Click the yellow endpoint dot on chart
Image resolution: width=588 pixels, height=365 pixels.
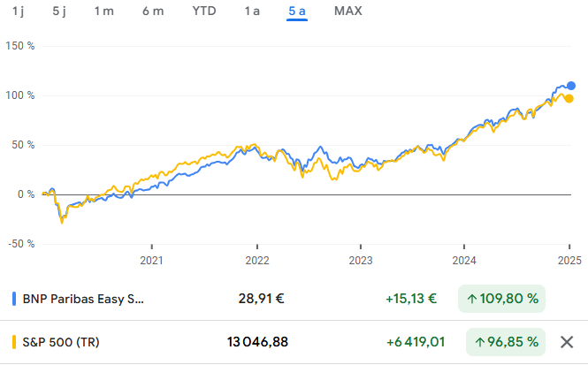pos(569,98)
